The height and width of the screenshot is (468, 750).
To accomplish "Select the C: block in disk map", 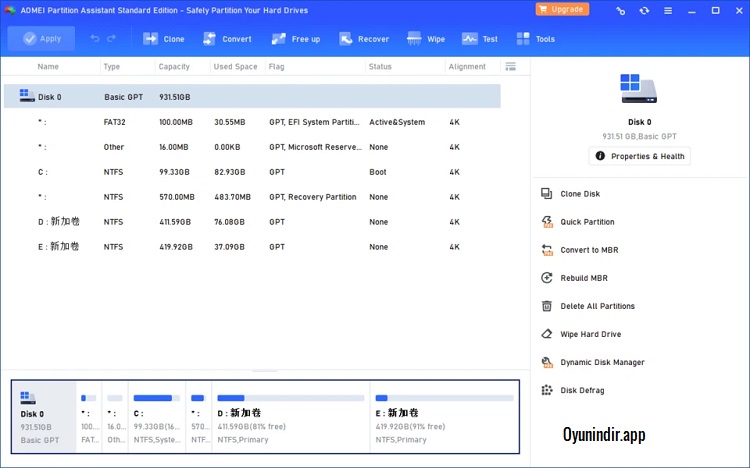I will 157,417.
